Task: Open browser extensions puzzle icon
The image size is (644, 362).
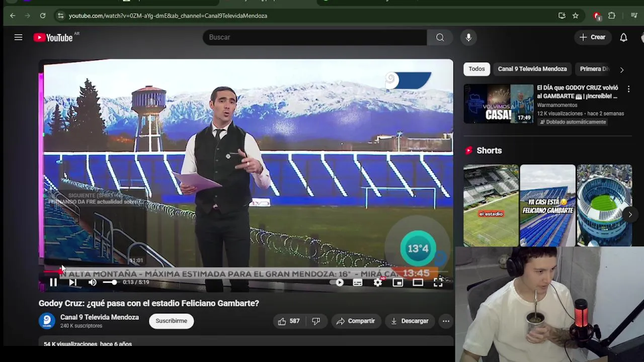Action: pyautogui.click(x=612, y=16)
